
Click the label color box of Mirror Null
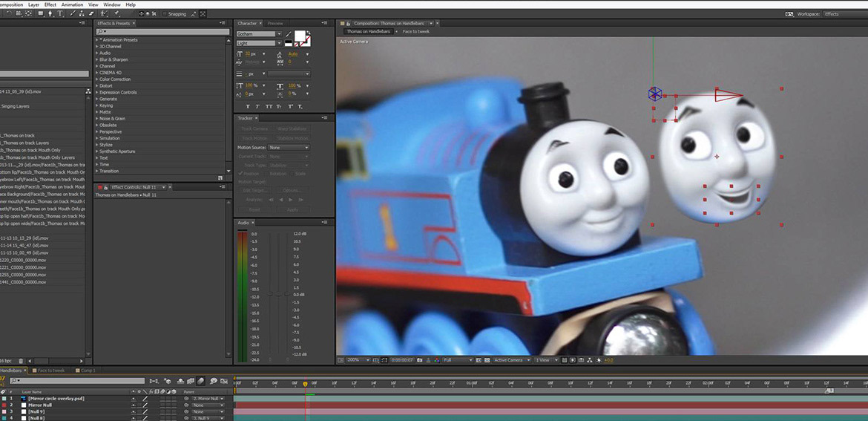[4, 405]
